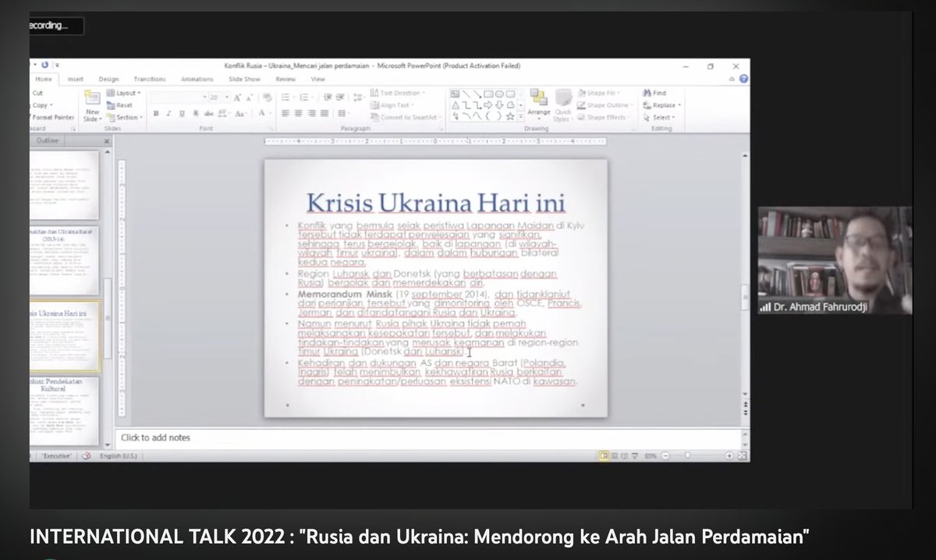Click the Align Text Right icon
936x560 pixels.
(311, 113)
